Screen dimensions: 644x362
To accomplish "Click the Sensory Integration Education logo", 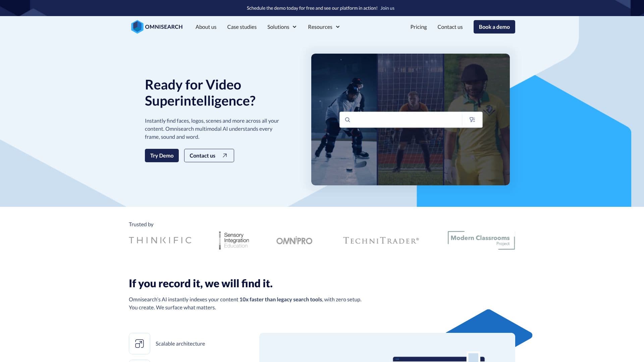I will click(x=234, y=240).
